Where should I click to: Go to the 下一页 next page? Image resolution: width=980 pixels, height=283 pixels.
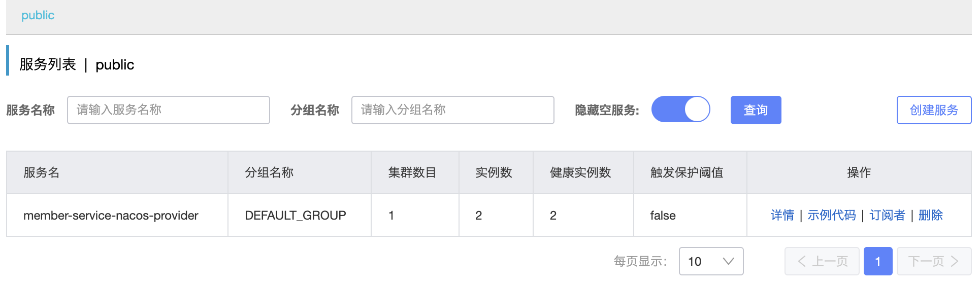934,261
